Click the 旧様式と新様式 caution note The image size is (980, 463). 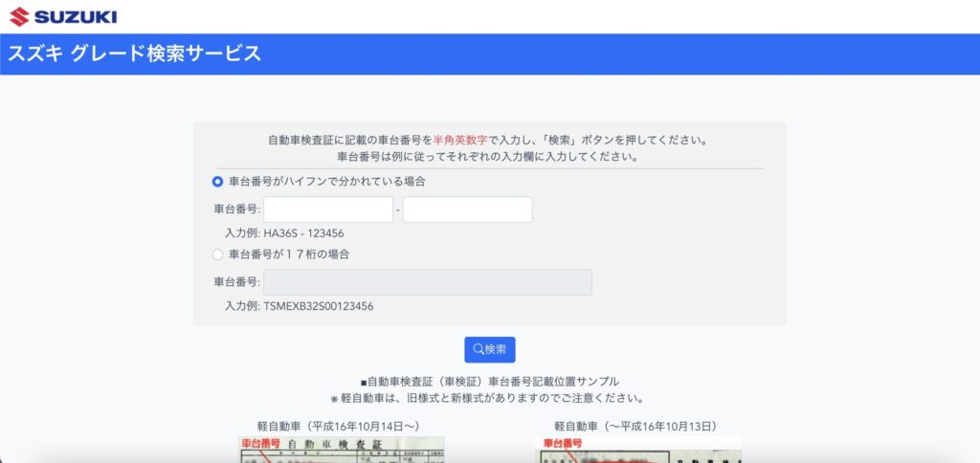tap(489, 397)
